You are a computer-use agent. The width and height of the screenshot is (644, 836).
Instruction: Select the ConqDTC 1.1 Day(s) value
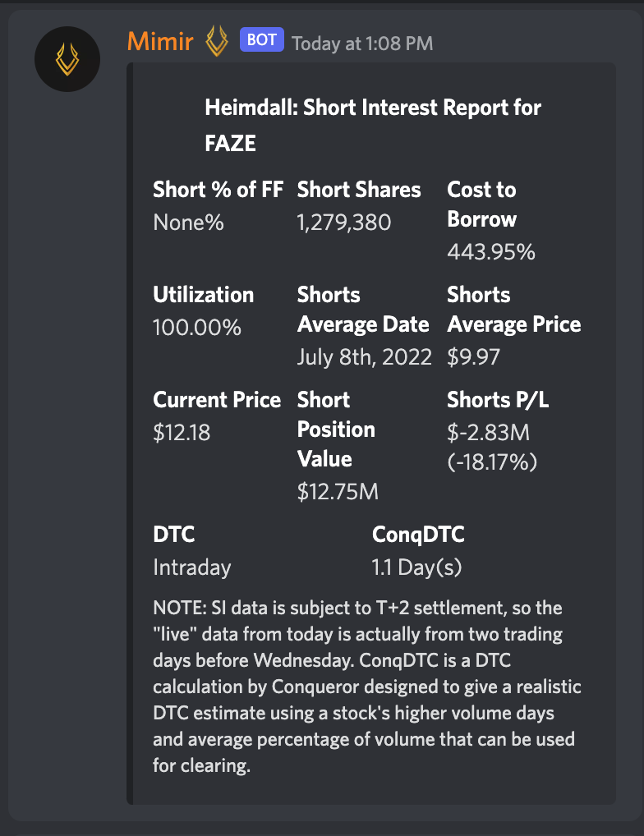(x=416, y=567)
